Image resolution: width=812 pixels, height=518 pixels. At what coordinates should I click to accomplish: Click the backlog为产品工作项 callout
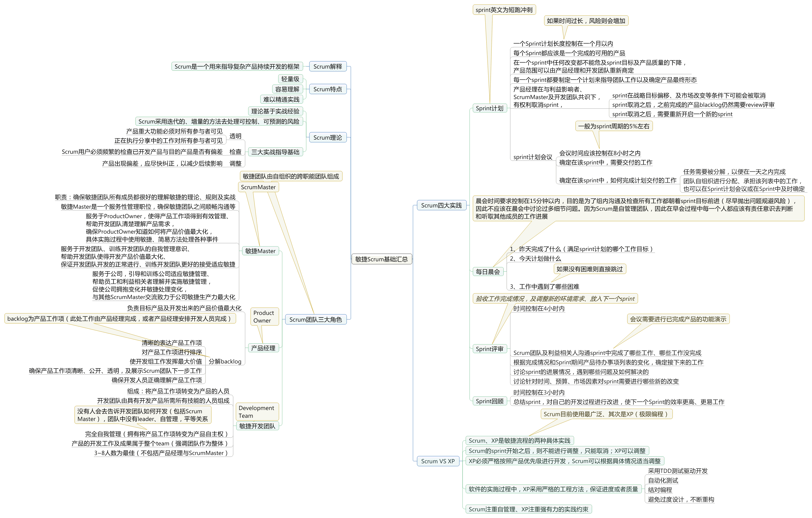coord(120,319)
